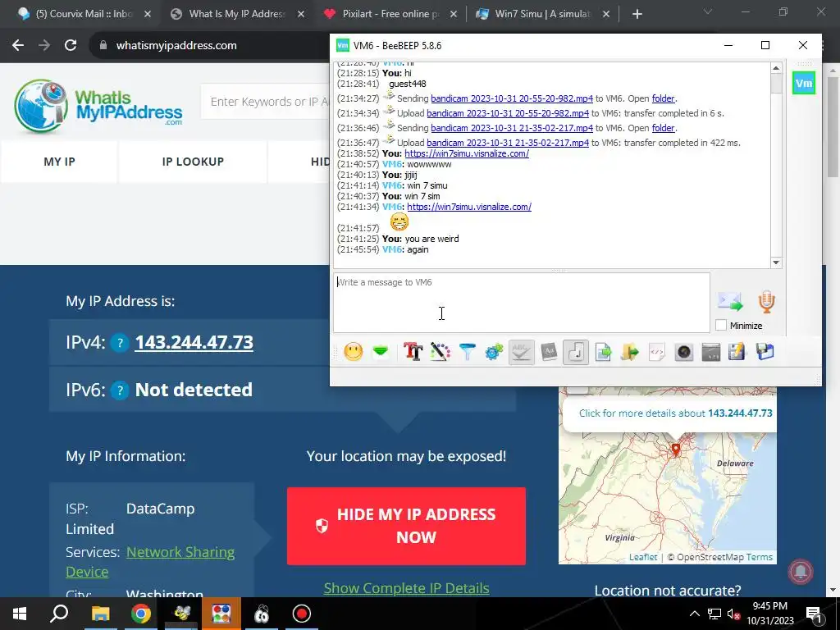Switch to the Win7 Simu browser tab

point(543,14)
